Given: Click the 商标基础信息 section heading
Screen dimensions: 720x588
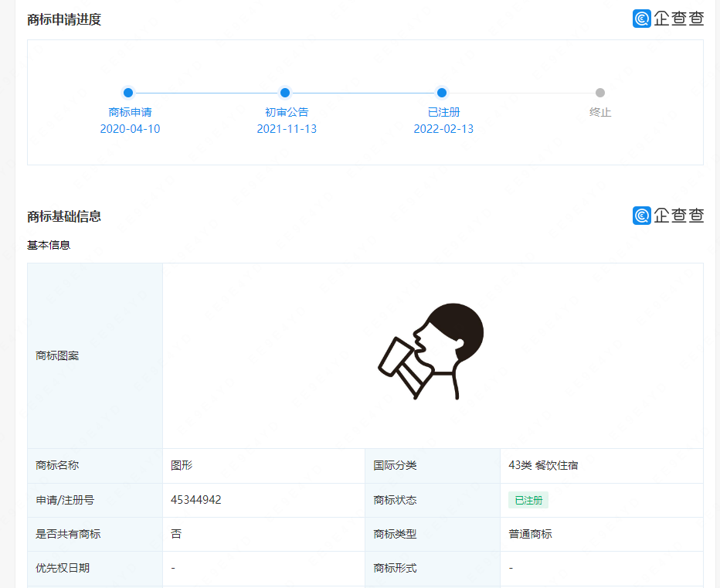Looking at the screenshot, I should 64,216.
